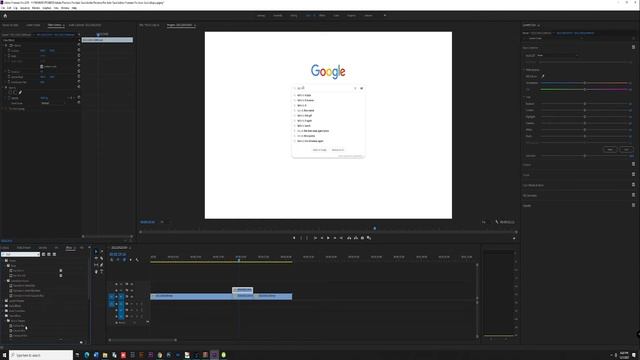This screenshot has height=360, width=640.
Task: Click Mark Out in Program Monitor controls
Action: coord(308,238)
